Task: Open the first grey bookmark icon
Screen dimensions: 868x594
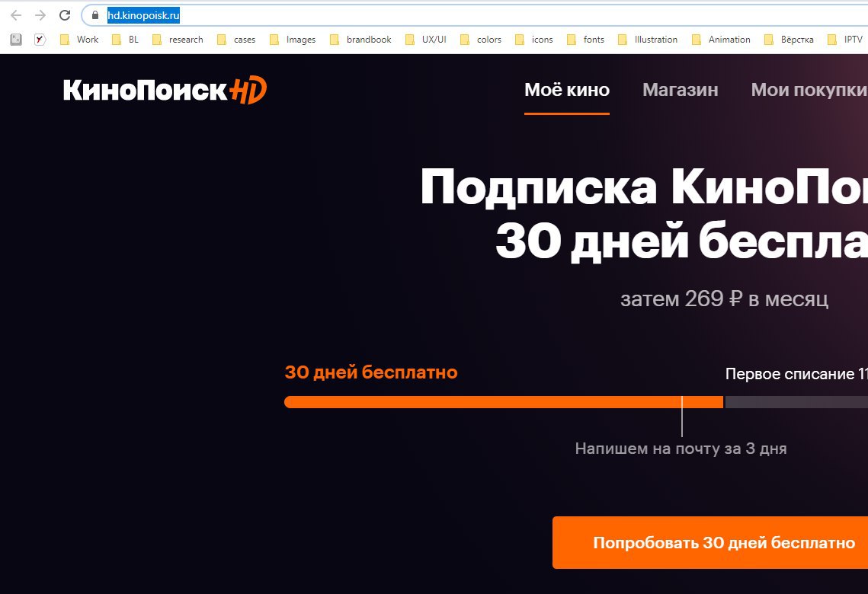Action: [16, 40]
